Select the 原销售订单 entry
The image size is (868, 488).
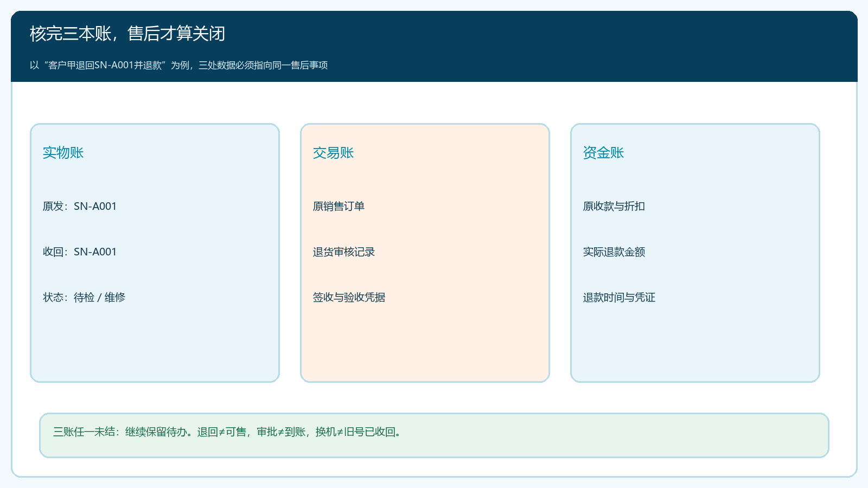point(339,206)
